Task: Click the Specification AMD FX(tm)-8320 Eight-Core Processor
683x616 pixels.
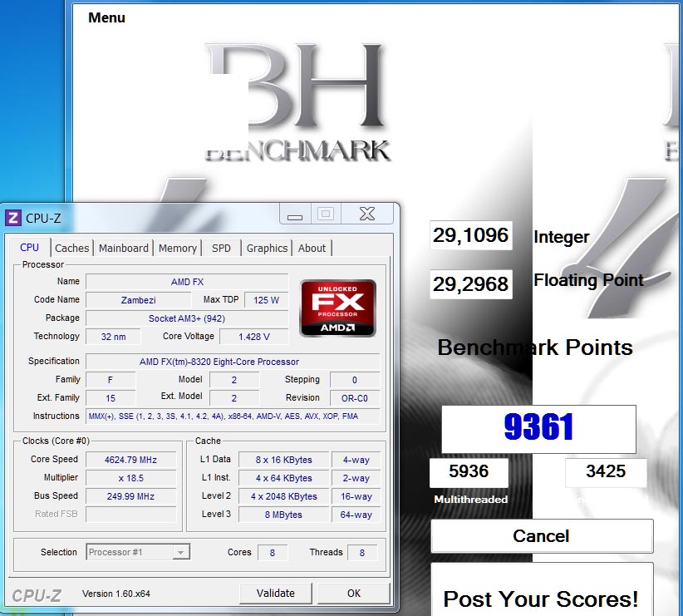Action: click(x=233, y=362)
